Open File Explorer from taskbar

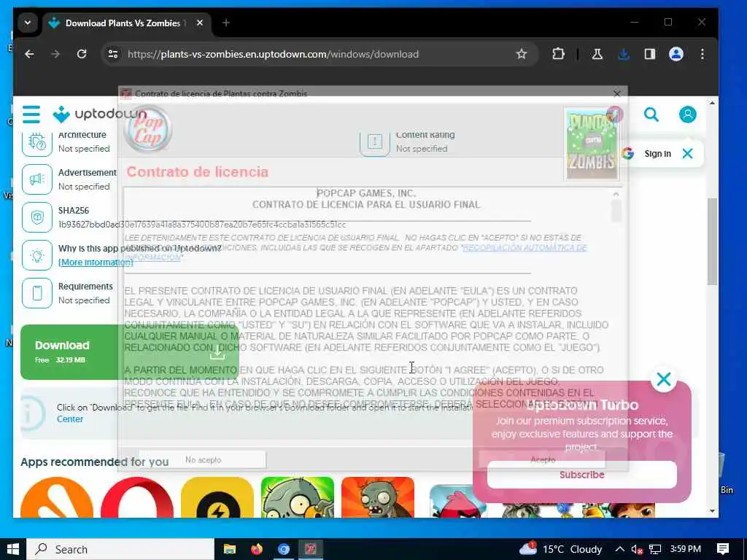coord(230,549)
